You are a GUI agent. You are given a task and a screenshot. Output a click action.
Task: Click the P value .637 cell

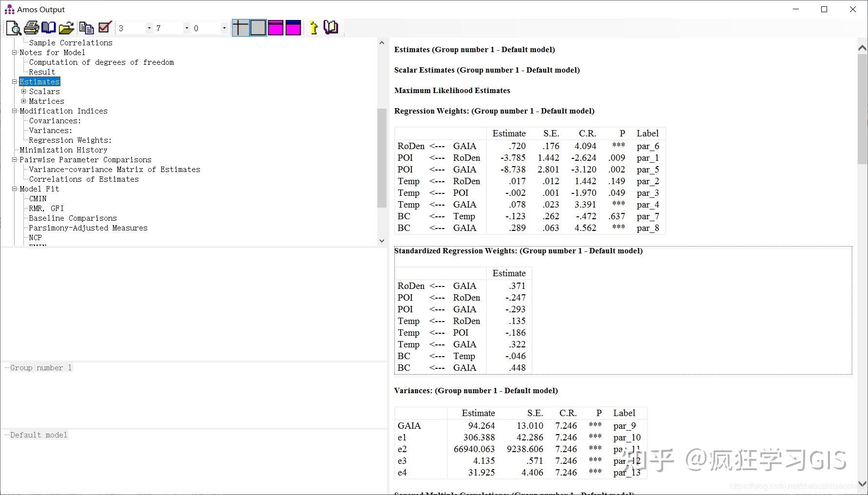(x=617, y=216)
